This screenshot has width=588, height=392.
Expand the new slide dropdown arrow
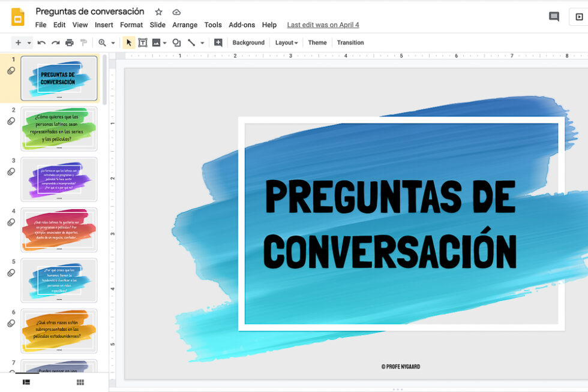(29, 43)
